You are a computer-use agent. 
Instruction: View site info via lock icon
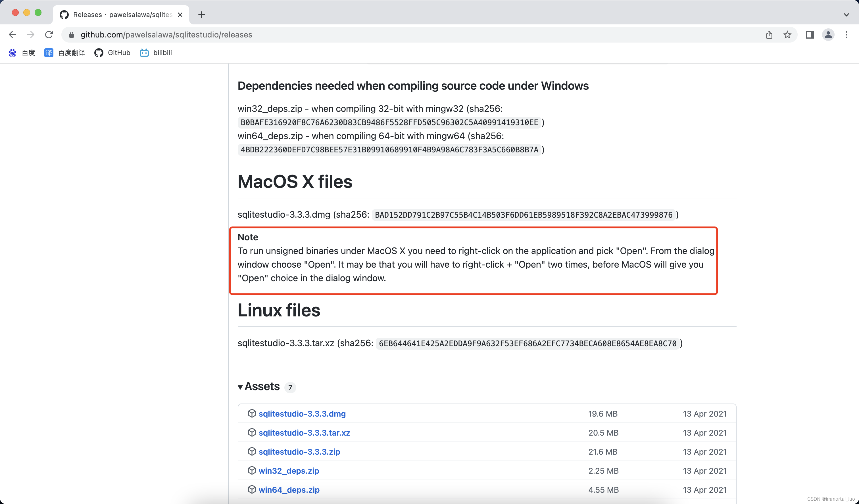click(x=71, y=35)
